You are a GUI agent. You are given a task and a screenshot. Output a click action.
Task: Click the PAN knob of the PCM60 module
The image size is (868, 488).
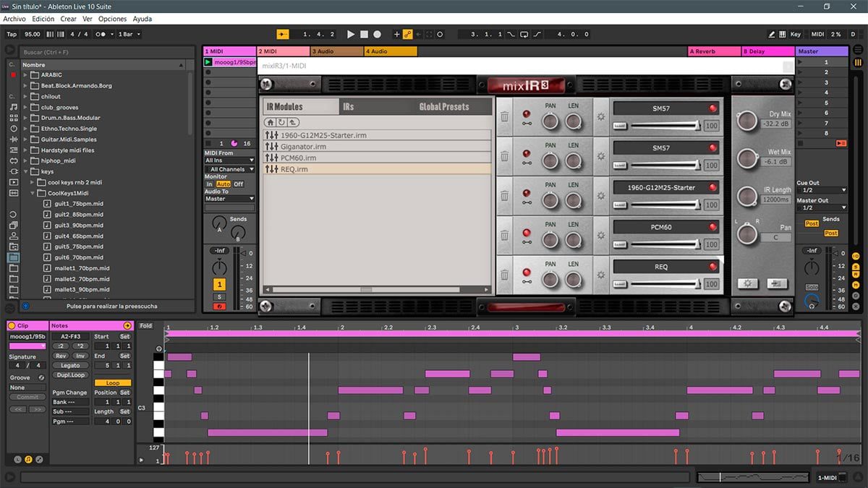[x=550, y=240]
